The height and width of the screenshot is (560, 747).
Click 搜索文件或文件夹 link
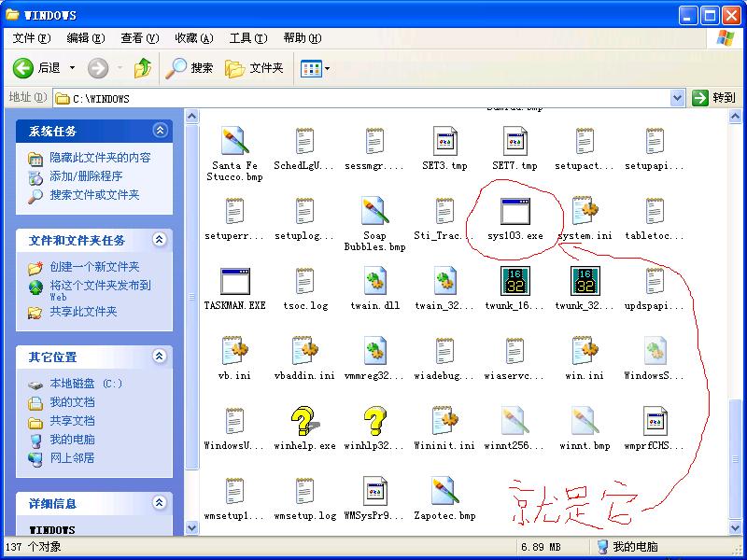[x=94, y=195]
